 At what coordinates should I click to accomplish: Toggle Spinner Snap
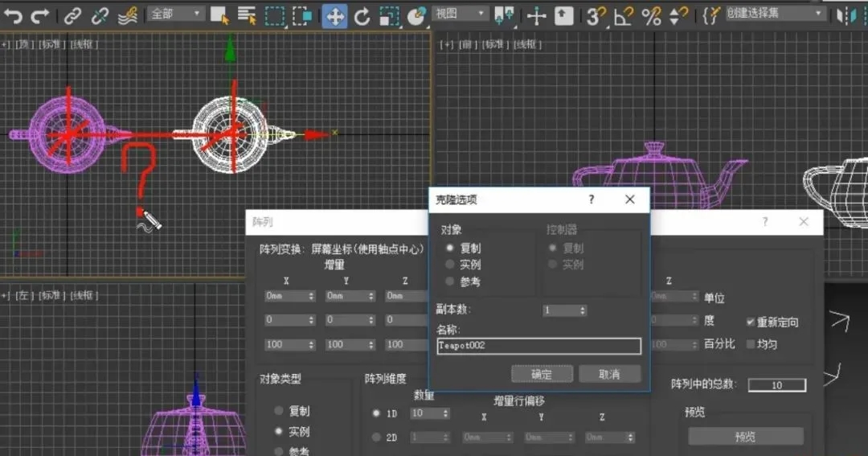click(678, 15)
